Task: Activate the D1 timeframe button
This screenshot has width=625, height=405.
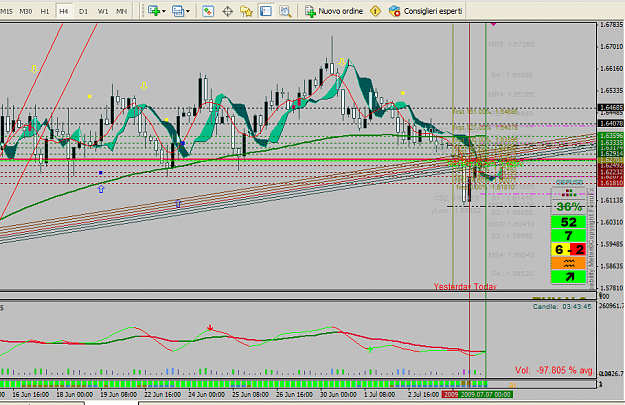Action: coord(83,11)
